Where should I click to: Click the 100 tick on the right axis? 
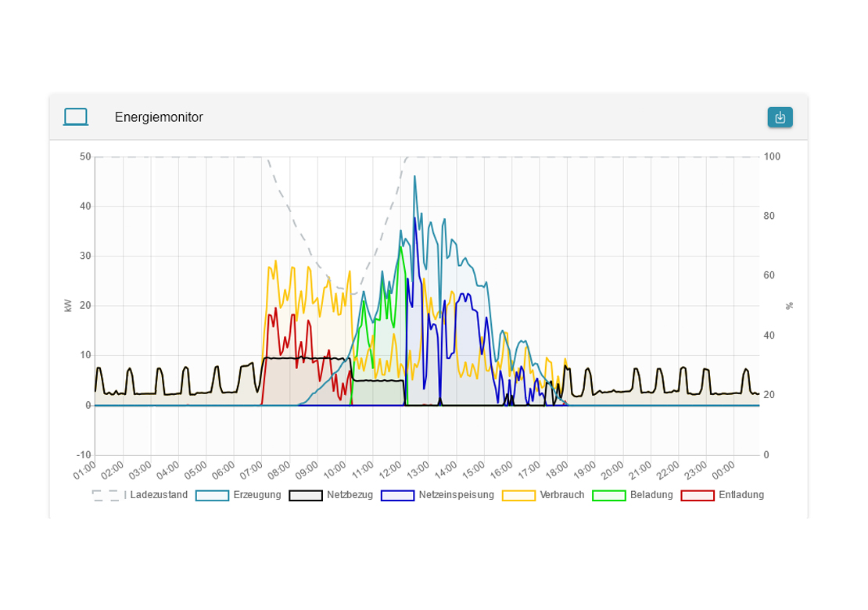point(772,157)
